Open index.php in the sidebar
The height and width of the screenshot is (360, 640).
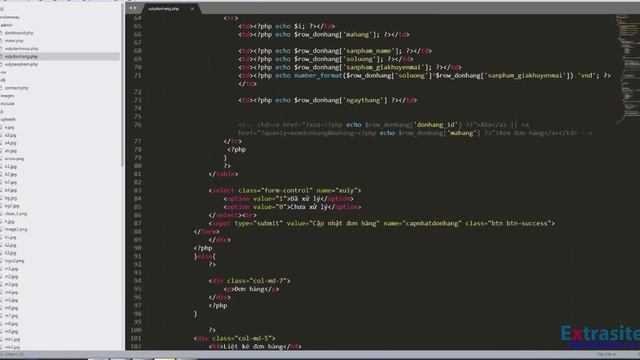pyautogui.click(x=14, y=40)
